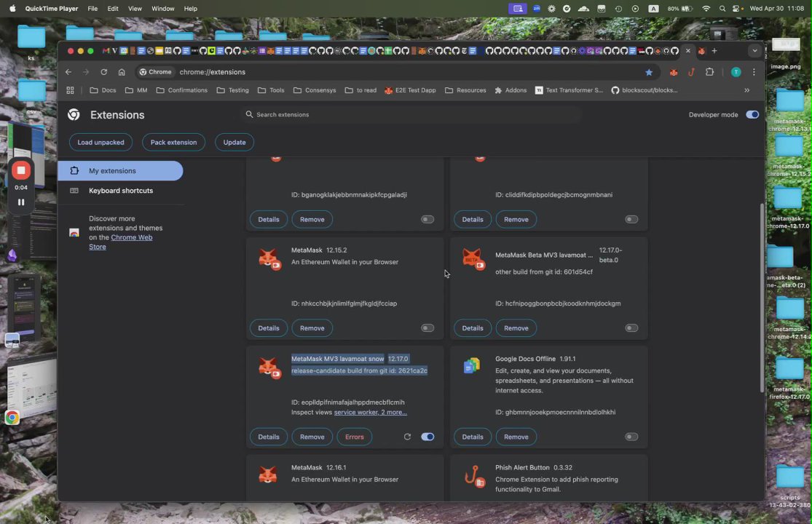Click the extensions page vertical scrollbar

click(x=762, y=298)
